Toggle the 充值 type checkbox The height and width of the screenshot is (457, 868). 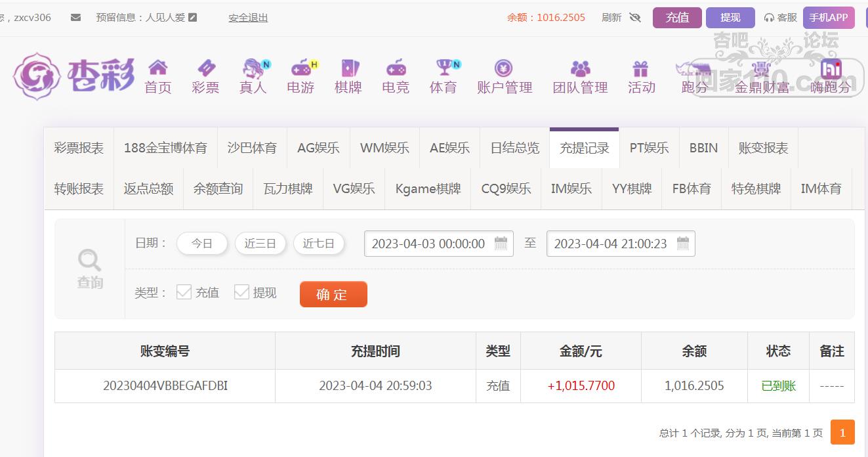[184, 292]
